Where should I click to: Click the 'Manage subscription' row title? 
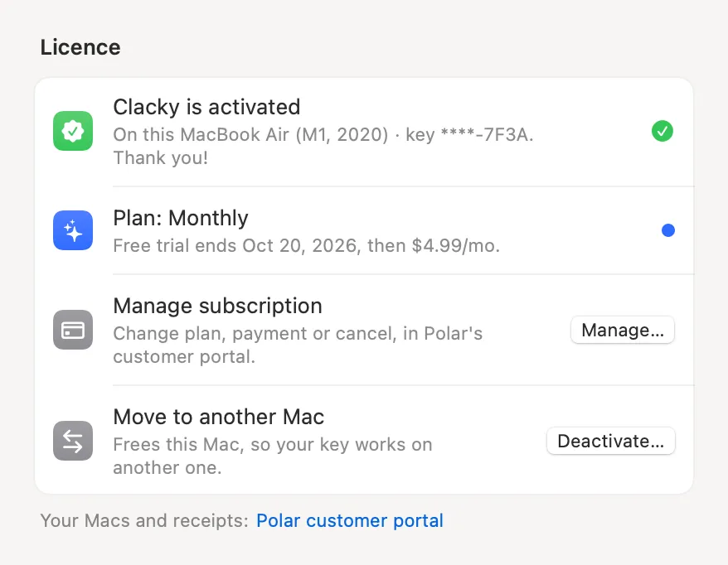[218, 307]
